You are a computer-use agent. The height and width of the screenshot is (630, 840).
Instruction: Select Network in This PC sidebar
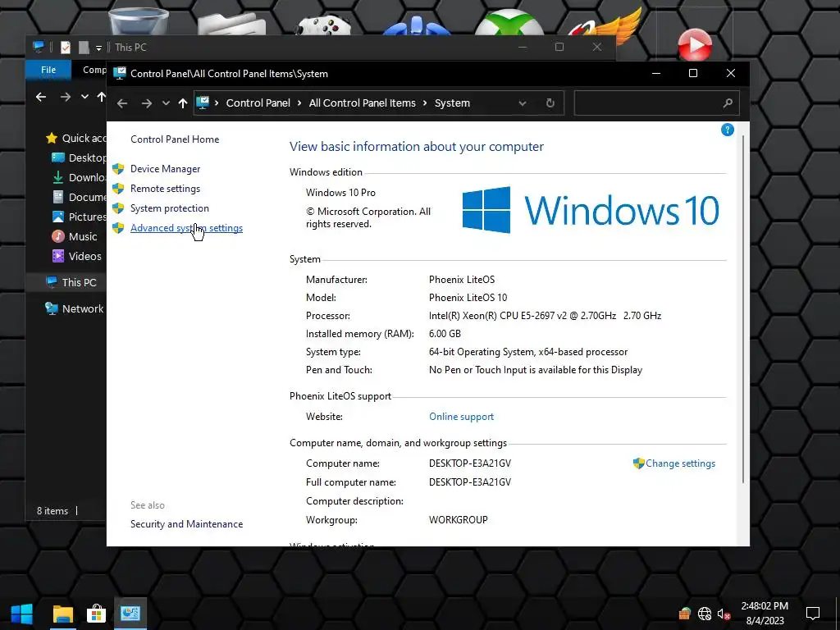pyautogui.click(x=75, y=308)
